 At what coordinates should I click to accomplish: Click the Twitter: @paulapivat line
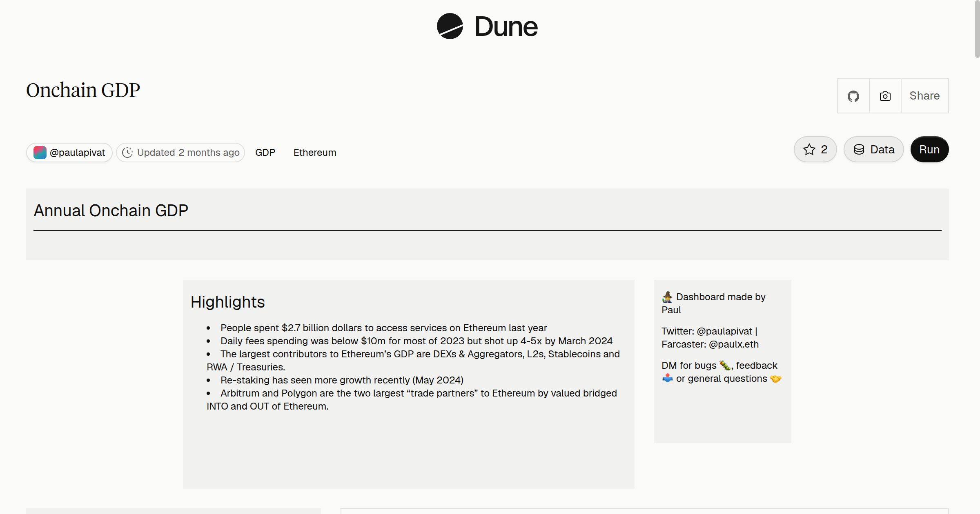pos(709,331)
